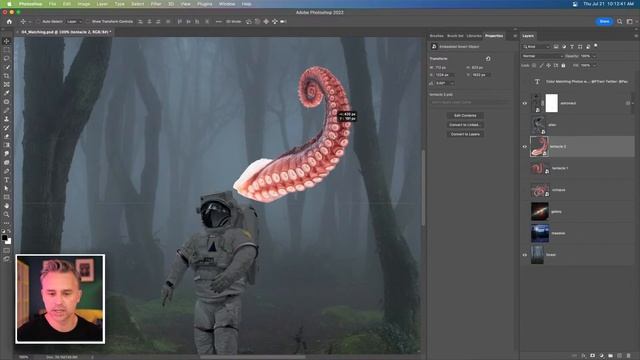This screenshot has width=640, height=360.
Task: Open the Image menu
Action: point(84,4)
